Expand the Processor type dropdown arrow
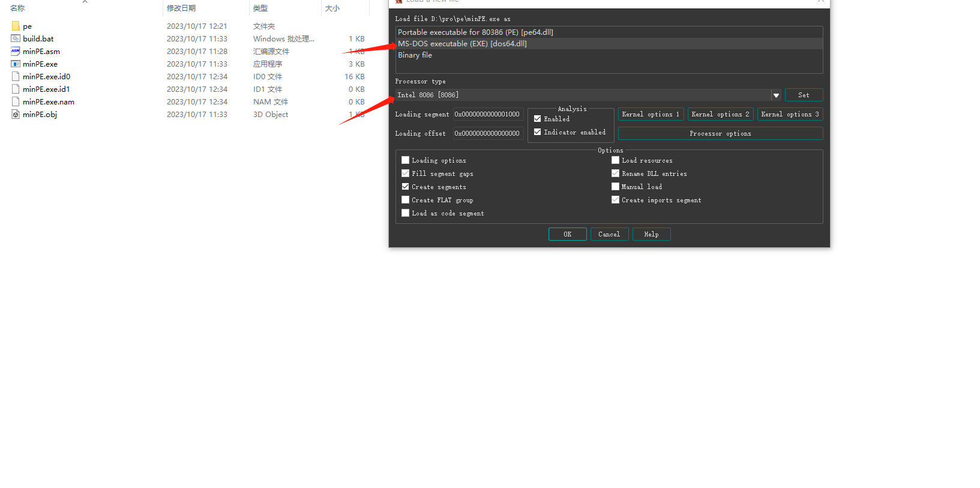The height and width of the screenshot is (488, 980). [x=776, y=95]
